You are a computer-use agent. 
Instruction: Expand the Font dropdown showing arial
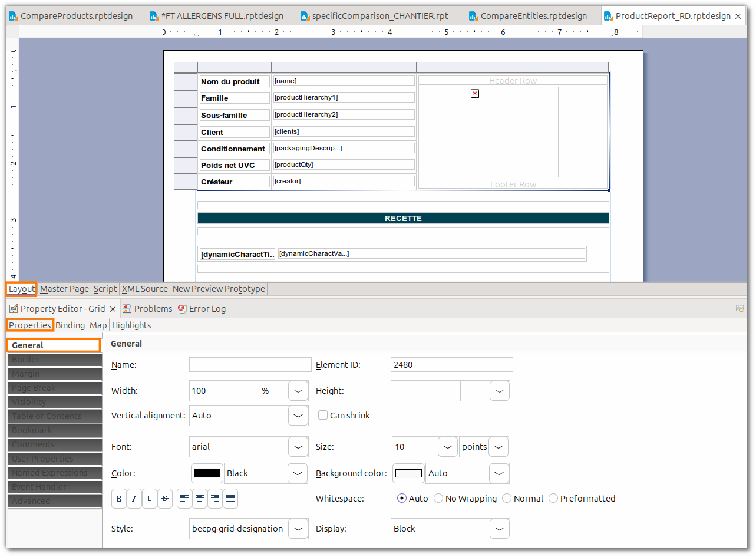(x=298, y=447)
